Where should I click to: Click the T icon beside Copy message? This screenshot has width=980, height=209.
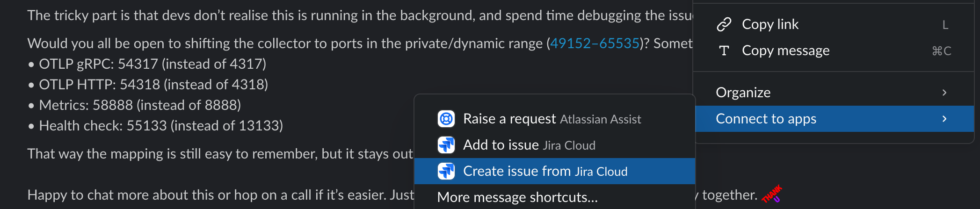[724, 50]
